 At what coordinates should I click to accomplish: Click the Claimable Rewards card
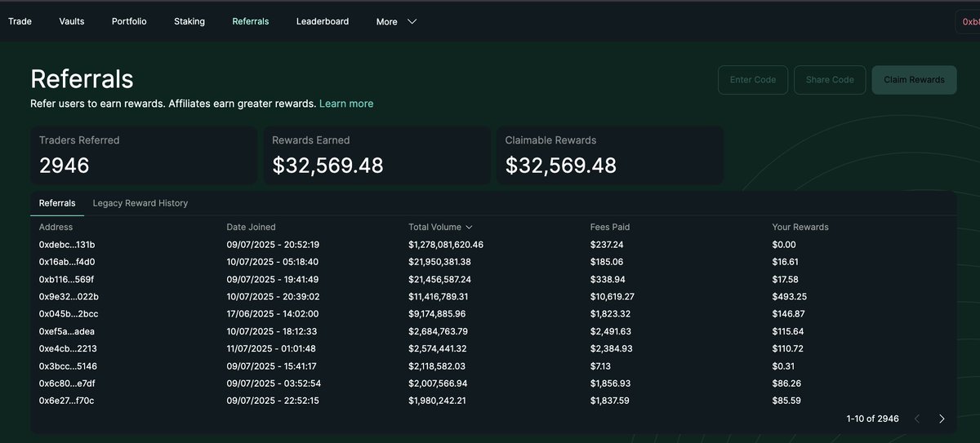608,155
